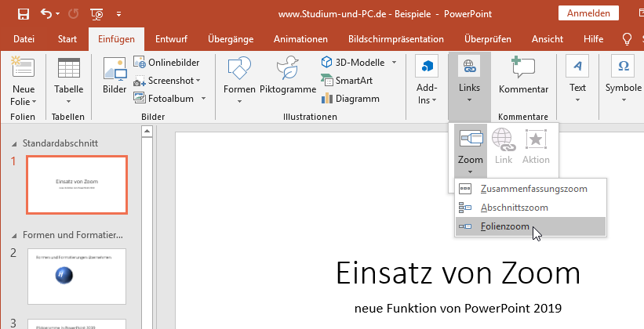Screen dimensions: 644x329
Task: Switch to the Ansicht tab
Action: click(x=548, y=39)
